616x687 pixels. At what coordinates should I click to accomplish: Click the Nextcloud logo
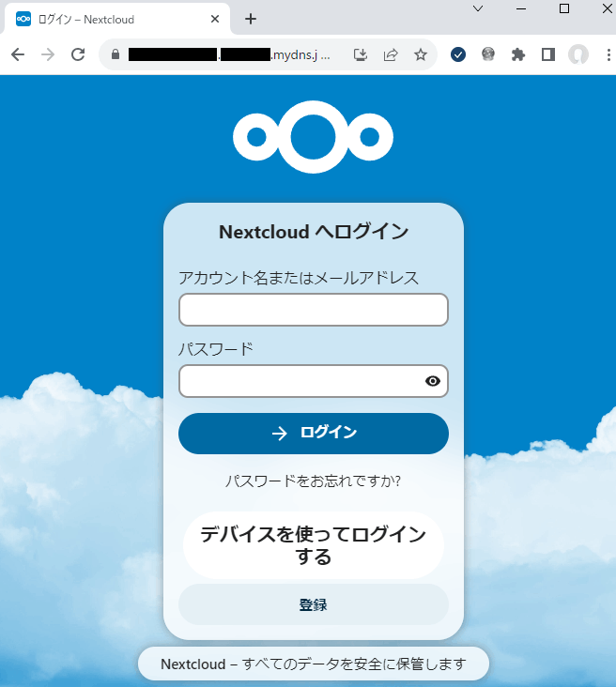(313, 137)
